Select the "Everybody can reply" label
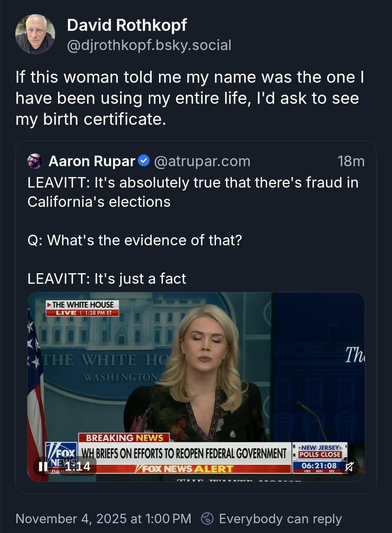The image size is (392, 533). pyautogui.click(x=280, y=518)
